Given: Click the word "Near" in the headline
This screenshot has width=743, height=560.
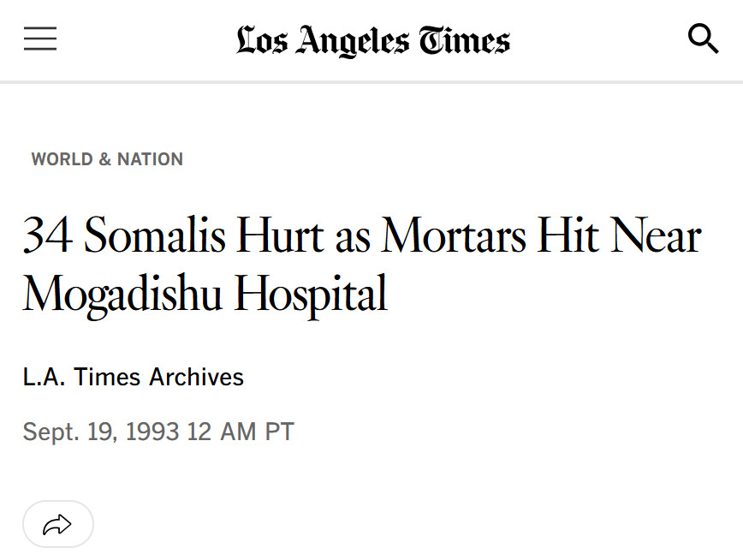Looking at the screenshot, I should point(656,235).
